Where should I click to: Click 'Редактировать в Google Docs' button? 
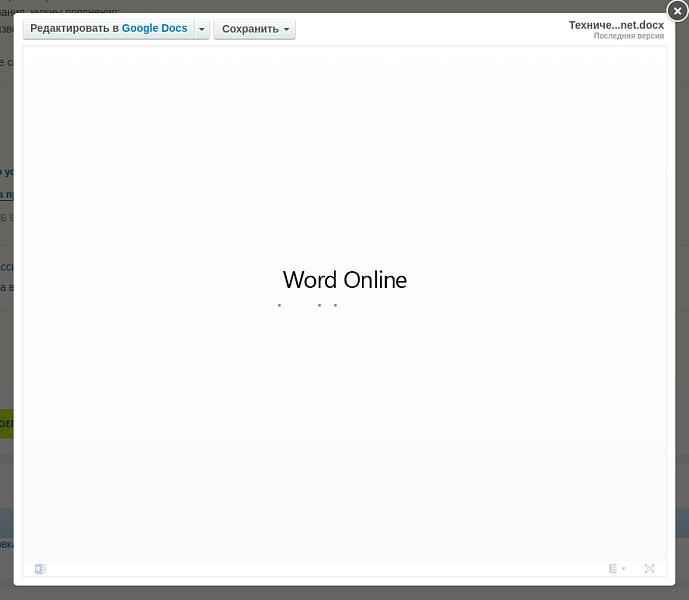click(x=109, y=29)
